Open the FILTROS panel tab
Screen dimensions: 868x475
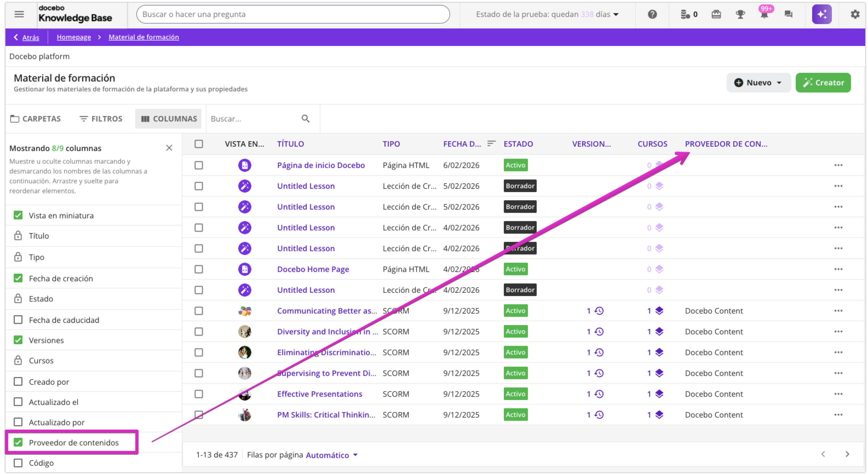tap(101, 119)
